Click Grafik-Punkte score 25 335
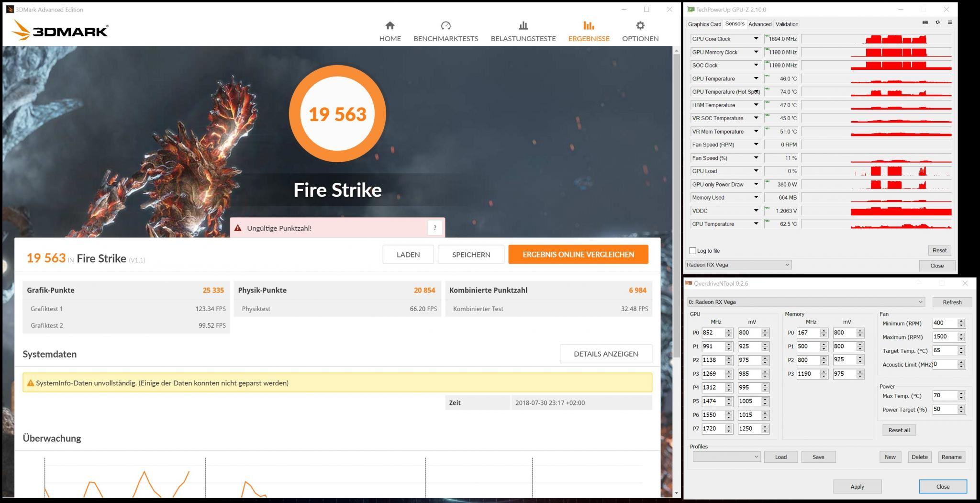Screen dimensions: 980x503 [x=213, y=290]
